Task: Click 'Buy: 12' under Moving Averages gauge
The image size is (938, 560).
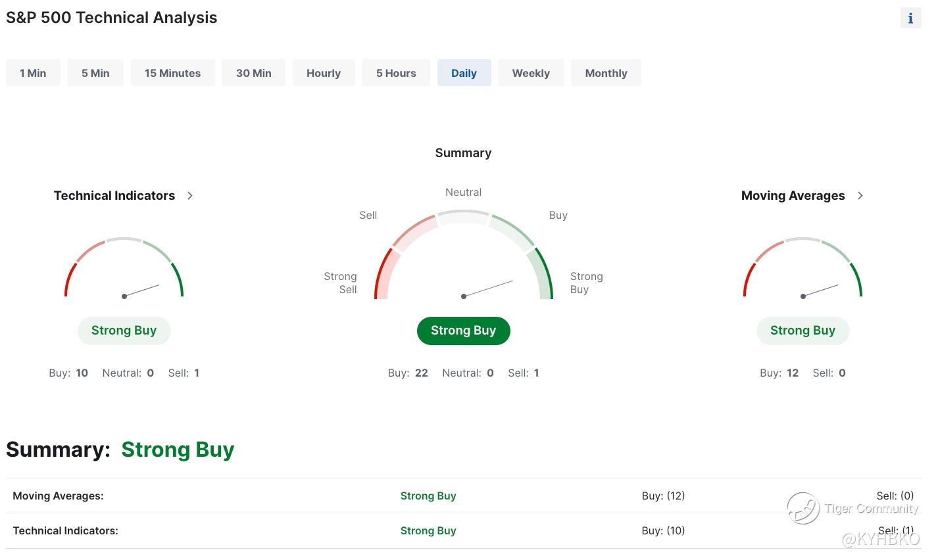Action: 779,373
